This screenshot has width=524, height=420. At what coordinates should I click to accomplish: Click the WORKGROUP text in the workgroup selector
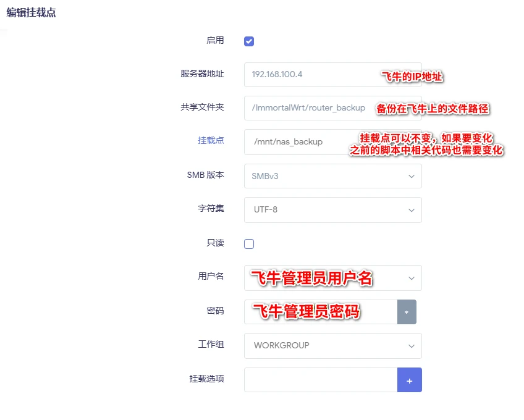pyautogui.click(x=281, y=346)
